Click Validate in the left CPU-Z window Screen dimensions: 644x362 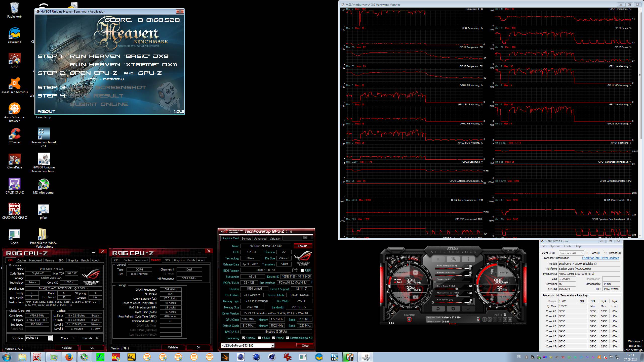[67, 348]
